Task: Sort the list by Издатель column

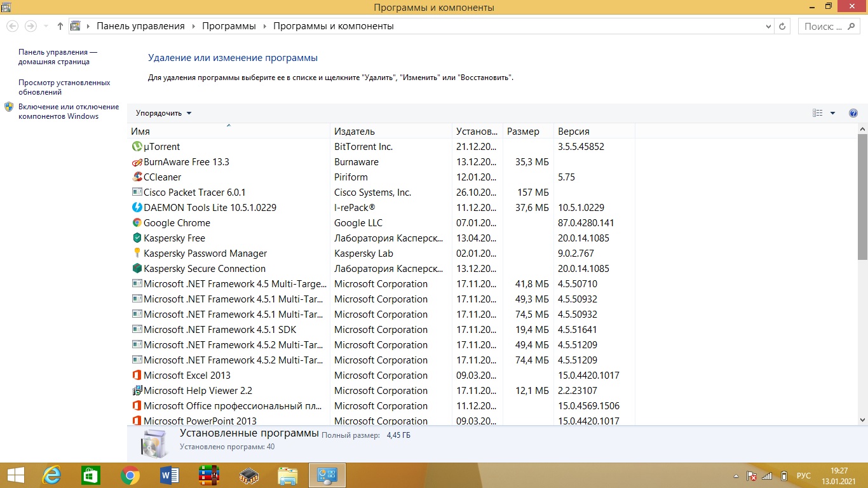Action: click(391, 132)
